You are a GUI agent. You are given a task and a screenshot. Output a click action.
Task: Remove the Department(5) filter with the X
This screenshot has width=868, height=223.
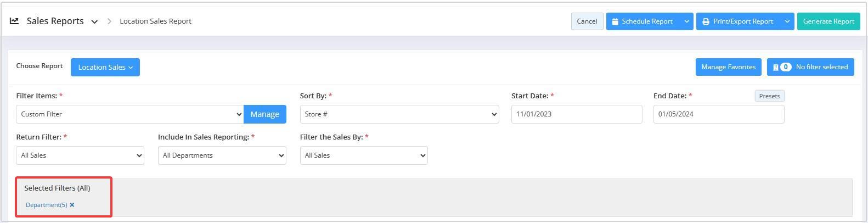point(72,205)
